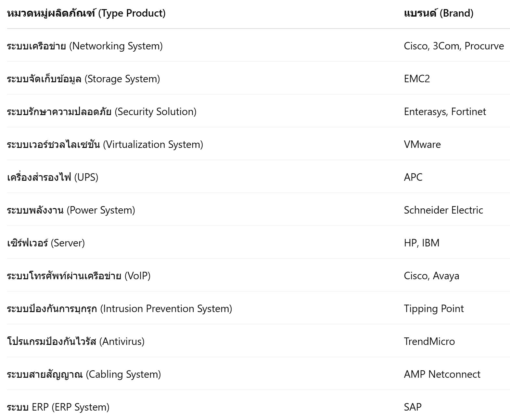Click the VMware brand cell
Viewport: 510px width, 420px height.
pos(422,144)
